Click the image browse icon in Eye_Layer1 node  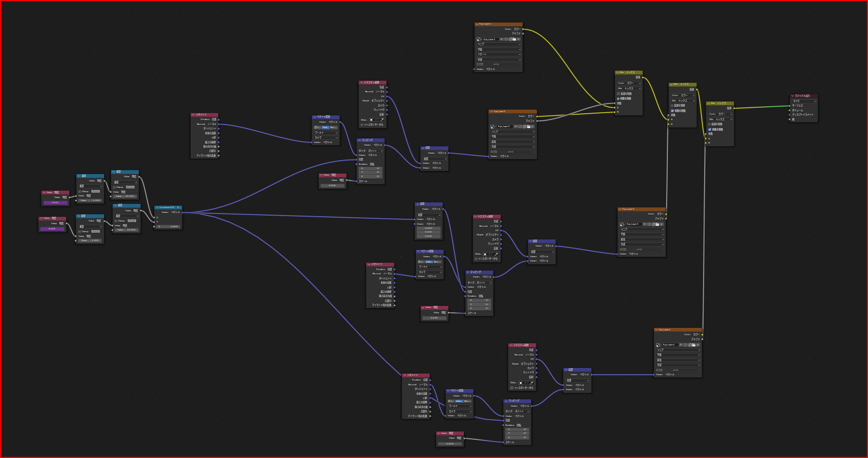click(x=479, y=39)
